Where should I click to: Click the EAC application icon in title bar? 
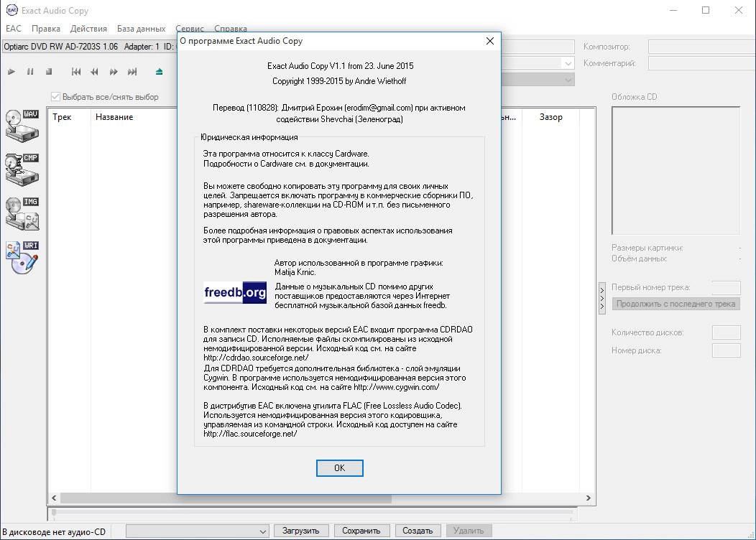pyautogui.click(x=11, y=10)
